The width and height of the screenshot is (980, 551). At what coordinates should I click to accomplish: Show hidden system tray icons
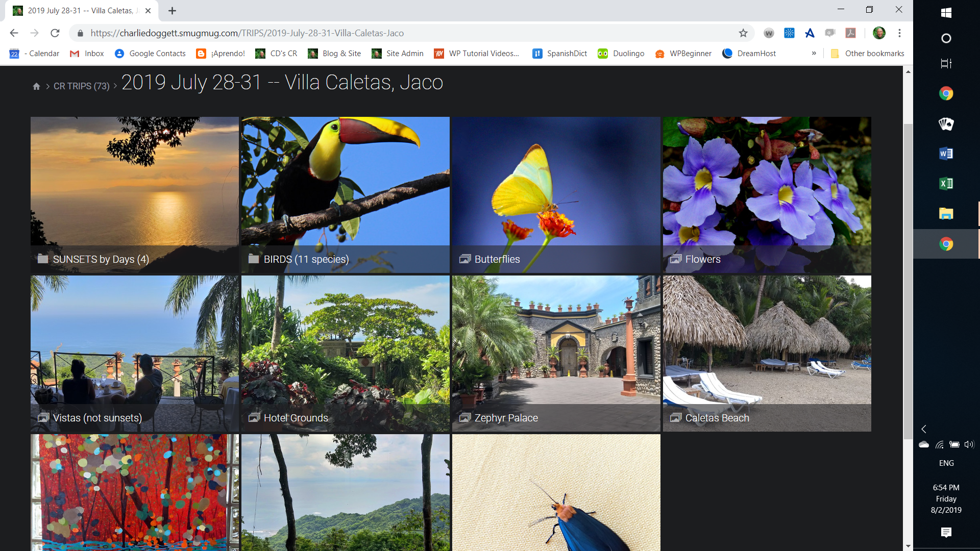923,429
